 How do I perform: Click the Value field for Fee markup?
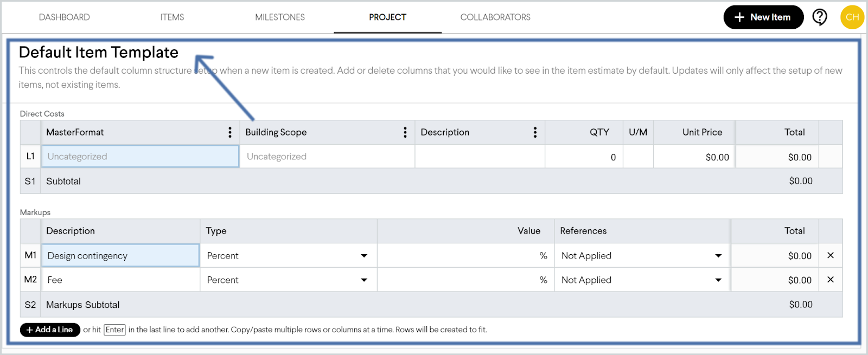(x=461, y=280)
